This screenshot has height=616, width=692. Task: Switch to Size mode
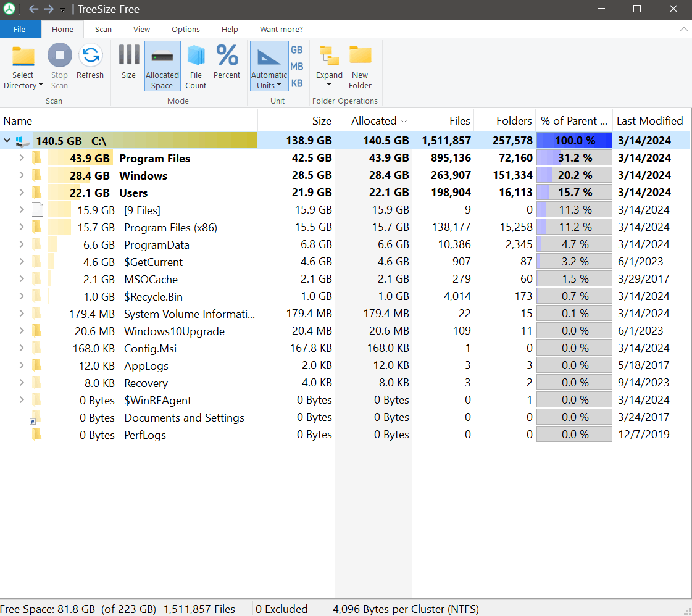pos(129,62)
